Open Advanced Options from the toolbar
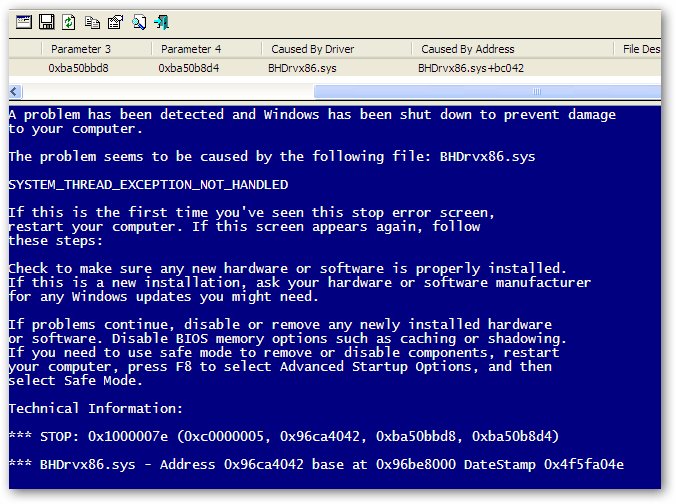 (24, 22)
